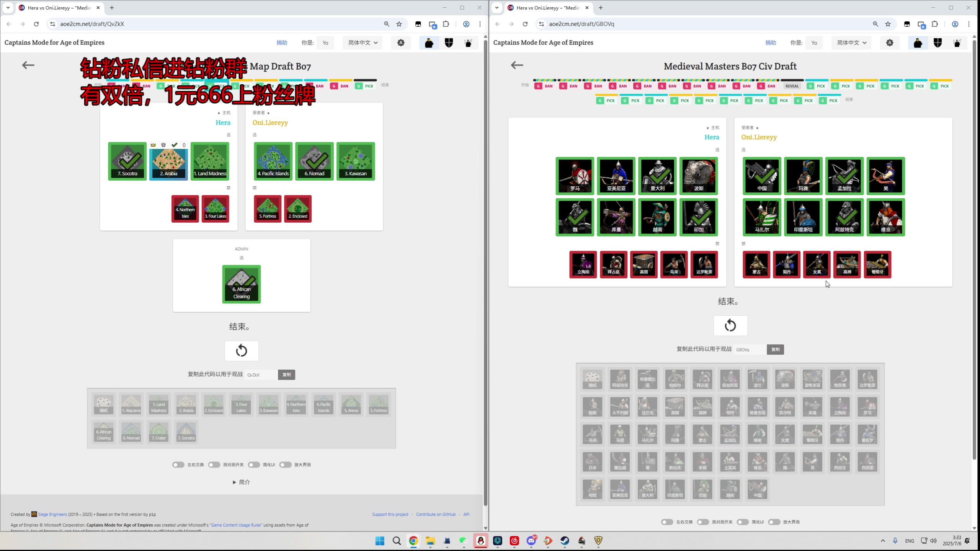980x551 pixels.
Task: Open the QQ penguin app in the taskbar
Action: [x=481, y=541]
